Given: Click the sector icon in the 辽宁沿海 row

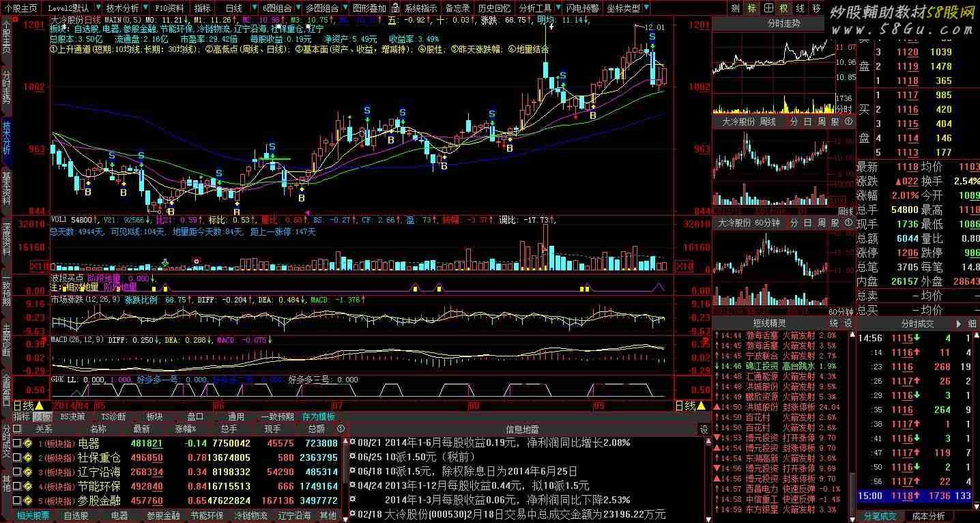Looking at the screenshot, I should click(29, 472).
